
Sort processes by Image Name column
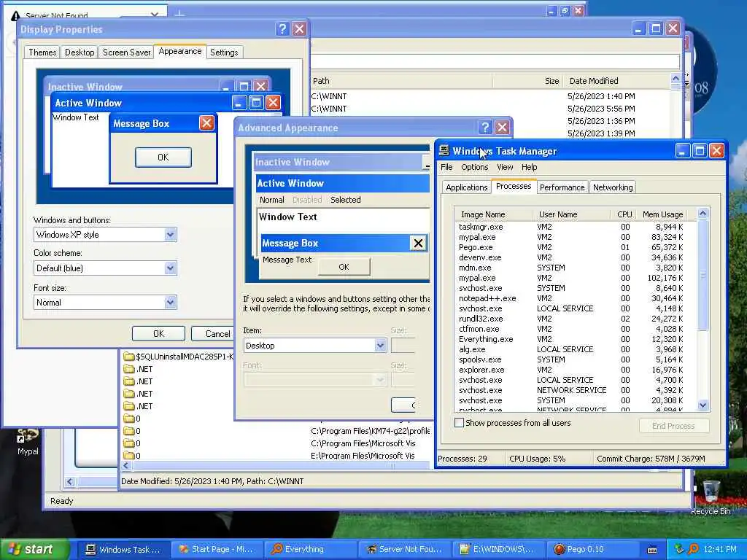coord(493,214)
